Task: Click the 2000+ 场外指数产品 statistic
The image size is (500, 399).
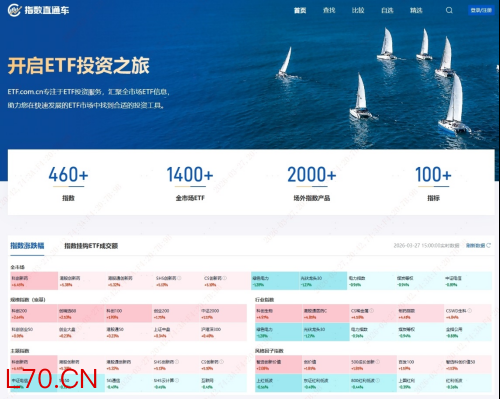Action: [x=312, y=183]
